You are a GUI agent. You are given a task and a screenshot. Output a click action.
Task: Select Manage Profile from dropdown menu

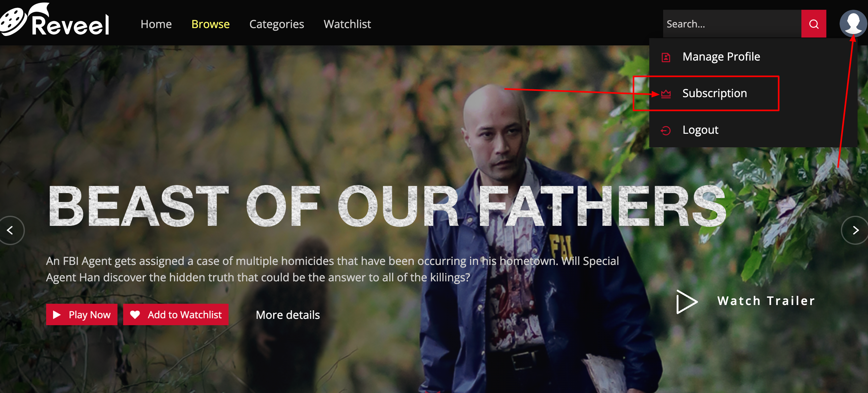(721, 56)
